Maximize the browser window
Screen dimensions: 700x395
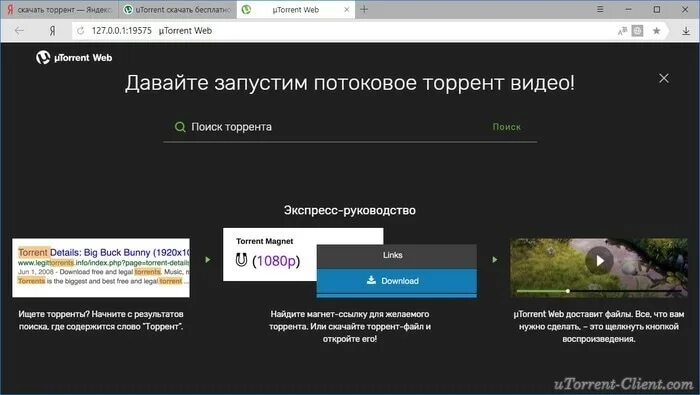[x=657, y=9]
